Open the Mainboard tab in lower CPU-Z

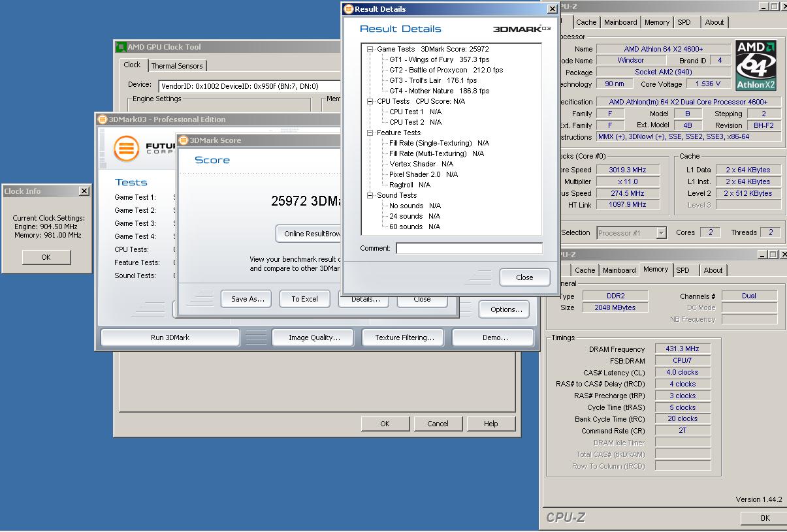(619, 270)
